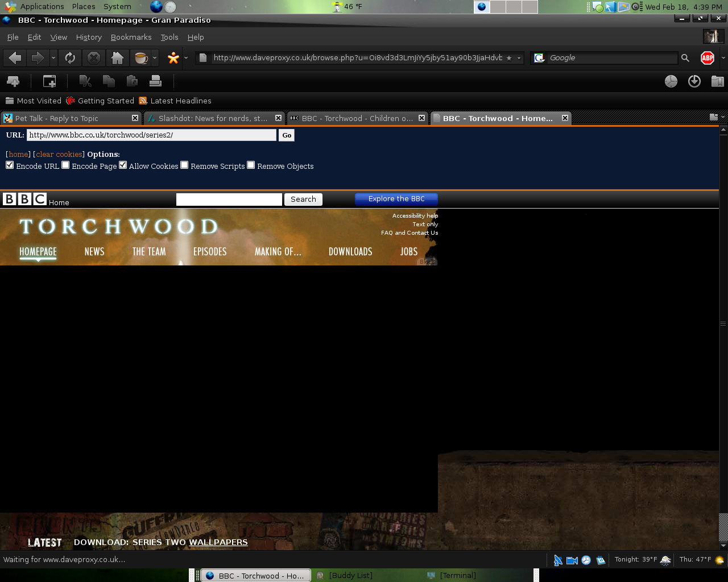Open THE TEAM navigation link
The height and width of the screenshot is (582, 728).
point(149,251)
